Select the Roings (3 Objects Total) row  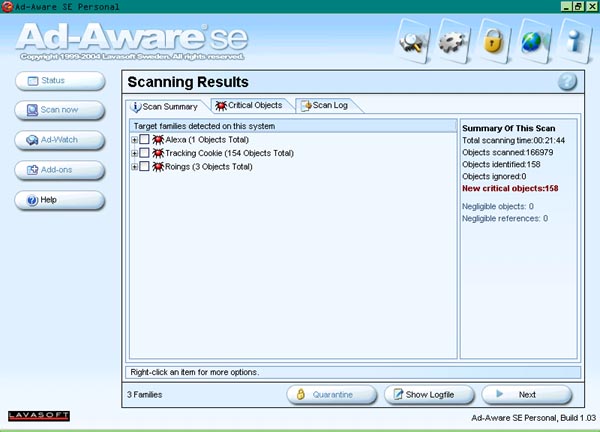point(209,167)
